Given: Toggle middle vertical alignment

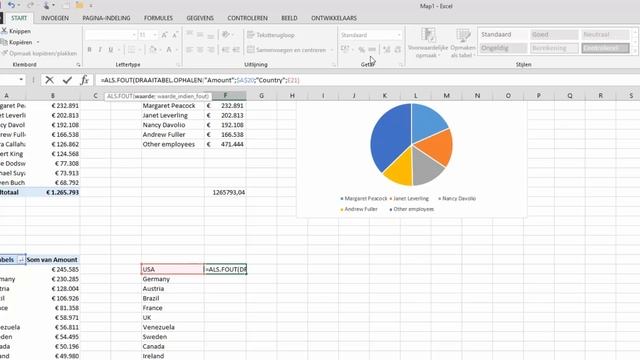Looking at the screenshot, I should click(x=200, y=35).
